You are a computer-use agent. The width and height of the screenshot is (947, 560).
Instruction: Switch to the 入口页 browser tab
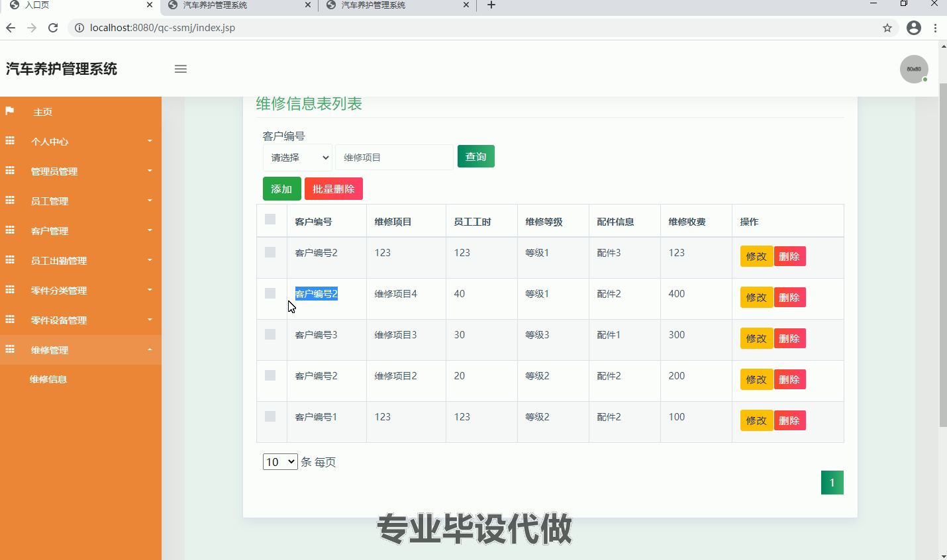click(79, 5)
